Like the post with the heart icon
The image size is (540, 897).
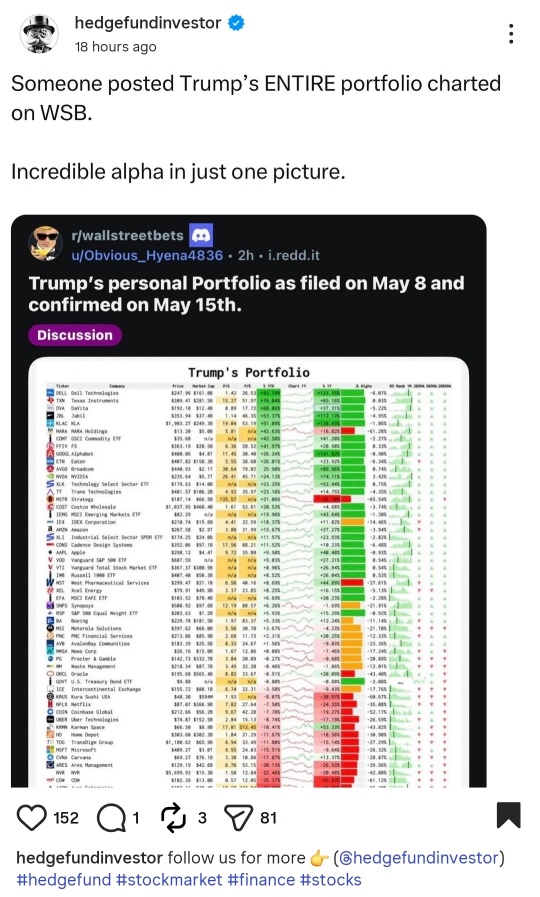click(31, 817)
